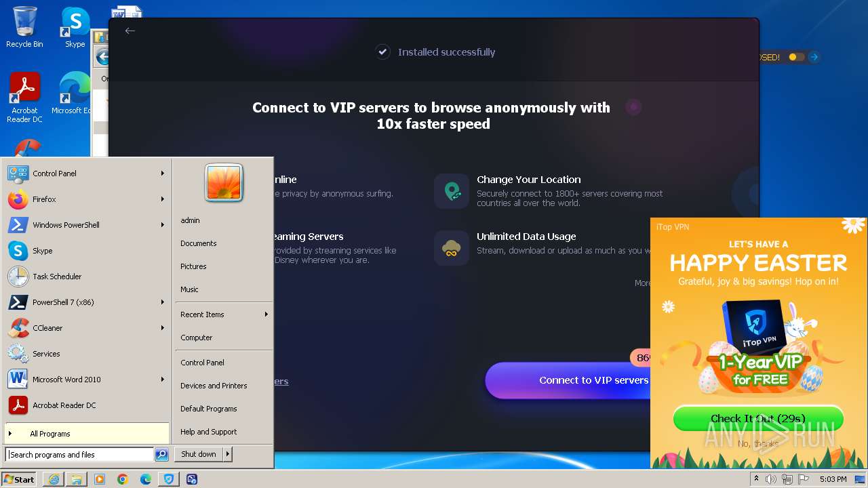Open File Explorer from the taskbar
Screen dimensions: 868x488
coord(77,479)
